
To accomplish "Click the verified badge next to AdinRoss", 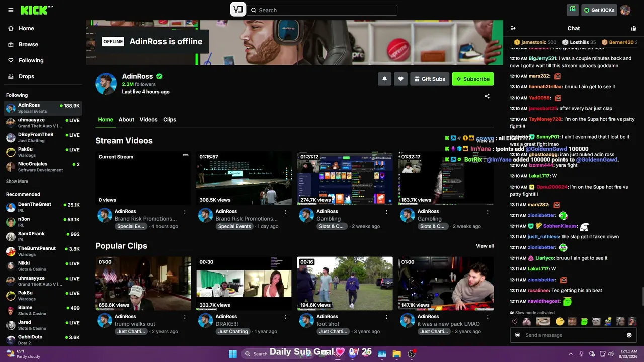I will pyautogui.click(x=159, y=76).
